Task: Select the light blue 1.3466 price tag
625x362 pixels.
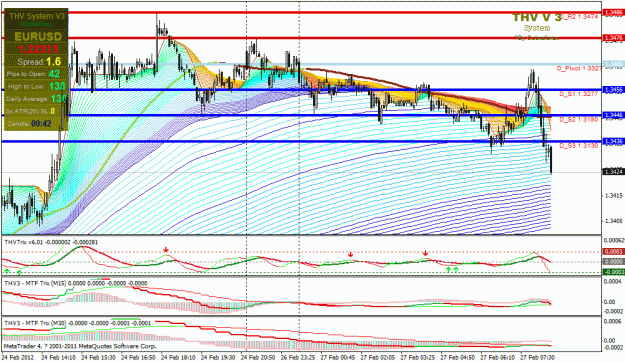Action: pos(614,64)
